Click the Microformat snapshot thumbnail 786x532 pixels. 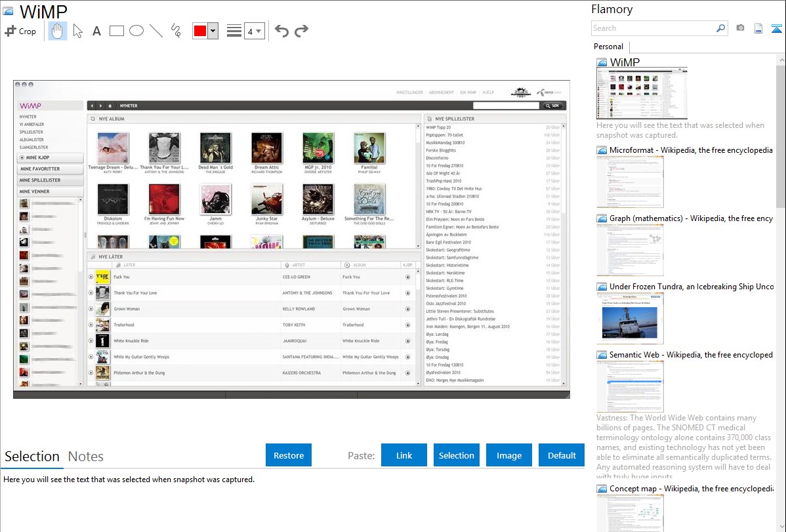point(630,181)
